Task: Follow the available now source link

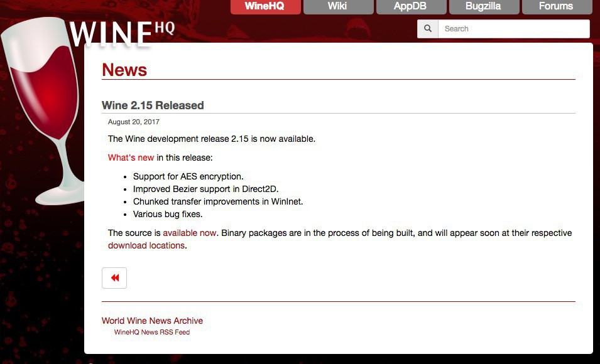Action: (x=189, y=233)
